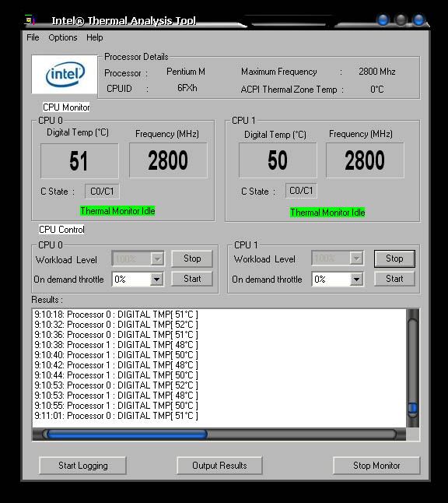Open the Help menu
The height and width of the screenshot is (503, 448).
tap(95, 37)
